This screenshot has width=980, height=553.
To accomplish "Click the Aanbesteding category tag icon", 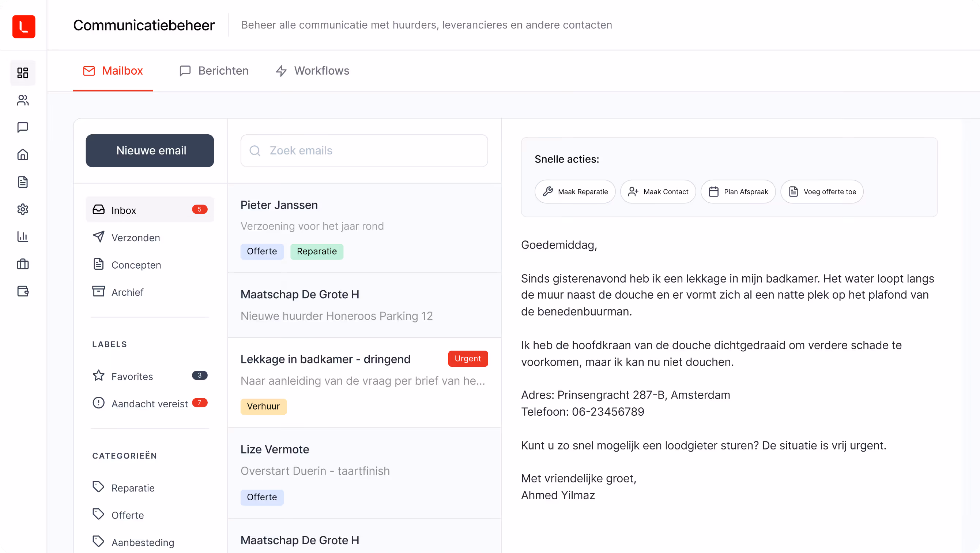I will [x=98, y=541].
